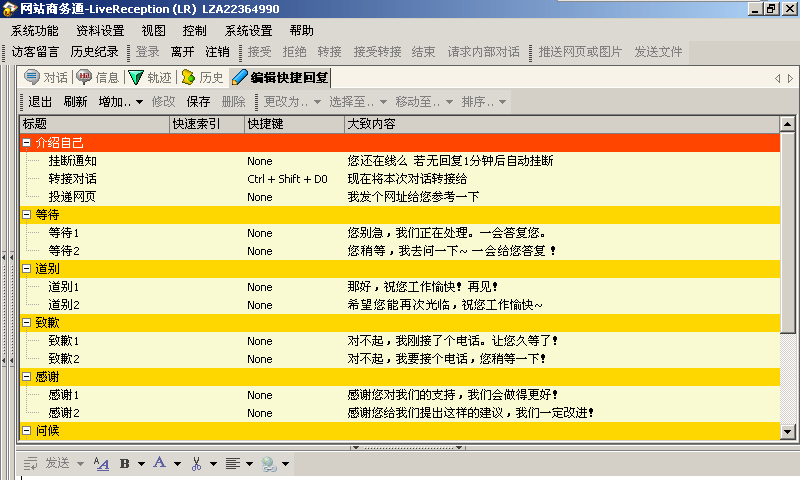The image size is (800, 480).
Task: Select the 转接对话 quick reply row
Action: 72,179
